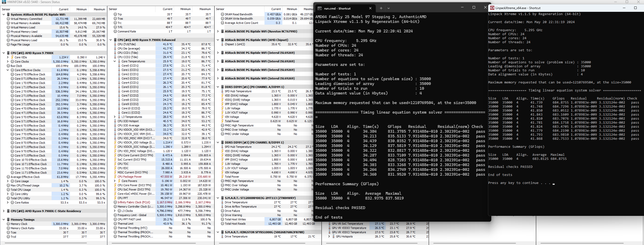Click the Total Host Writes icon
Image resolution: width=644 pixels, height=245 pixels.
[x=222, y=219]
